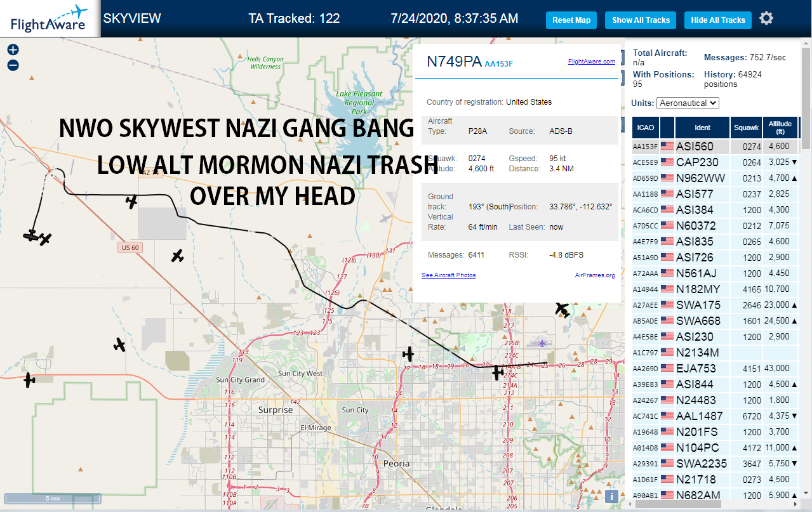Screen dimensions: 812x512
Task: Click the US flag beside SWA175
Action: click(667, 305)
